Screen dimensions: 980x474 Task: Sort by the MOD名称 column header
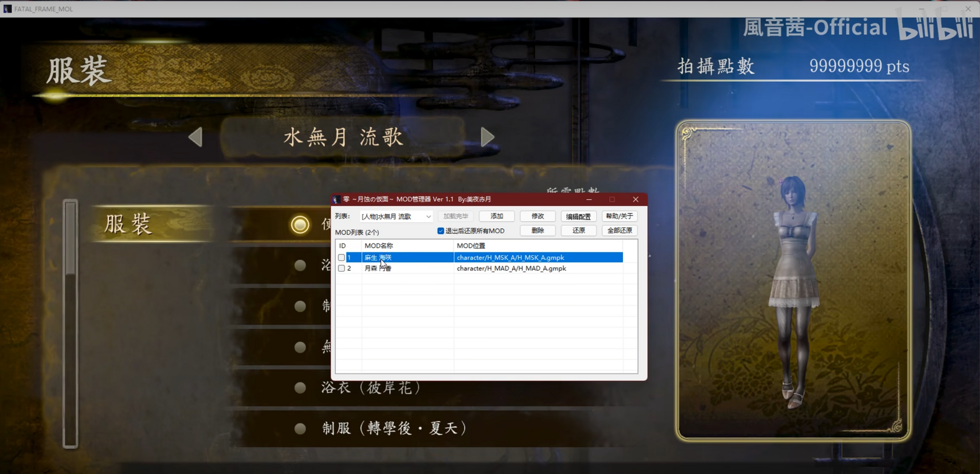pos(408,246)
